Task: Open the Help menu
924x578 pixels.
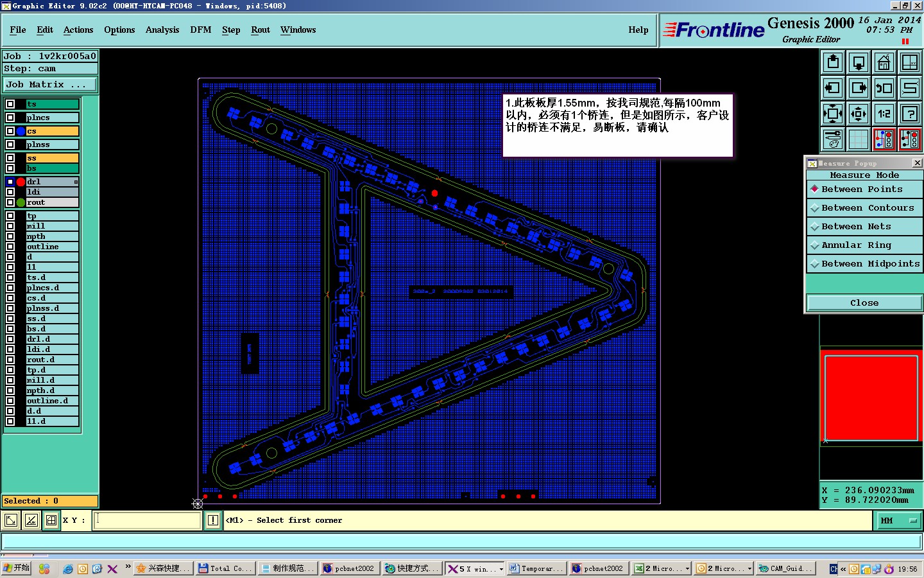Action: 638,30
